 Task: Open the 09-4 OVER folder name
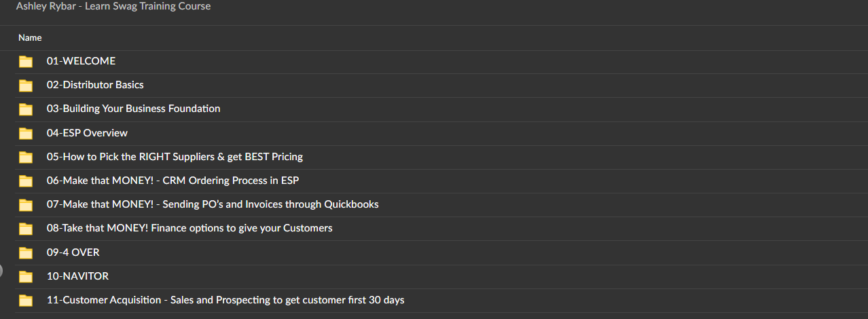coord(73,252)
